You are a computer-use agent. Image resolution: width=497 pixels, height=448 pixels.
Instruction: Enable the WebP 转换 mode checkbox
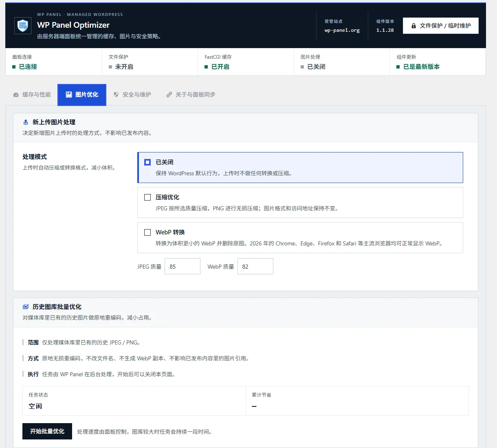(x=147, y=232)
